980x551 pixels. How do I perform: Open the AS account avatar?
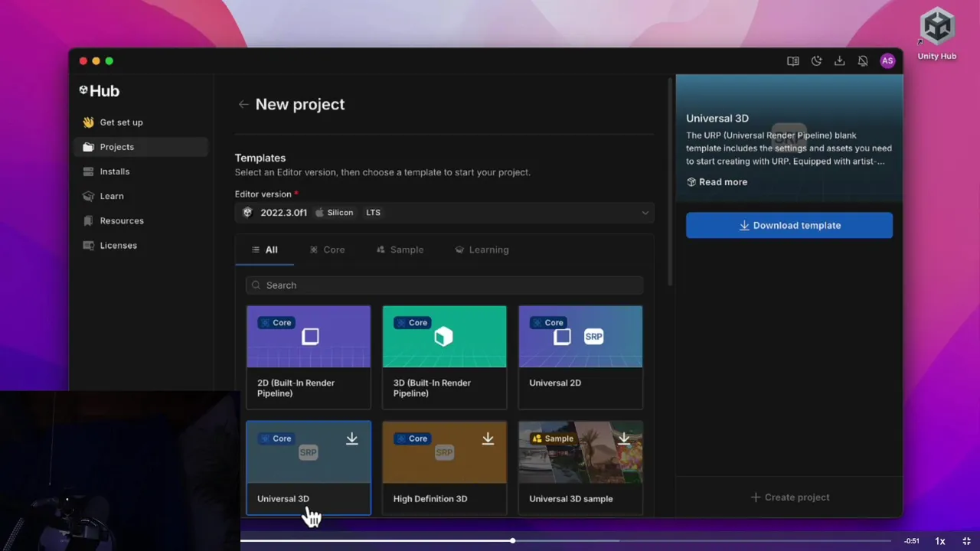[x=887, y=61]
